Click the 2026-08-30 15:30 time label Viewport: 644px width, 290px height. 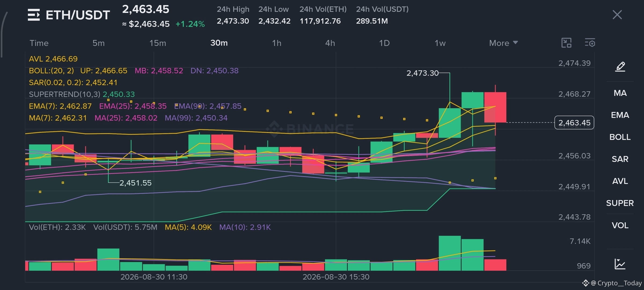pyautogui.click(x=336, y=277)
